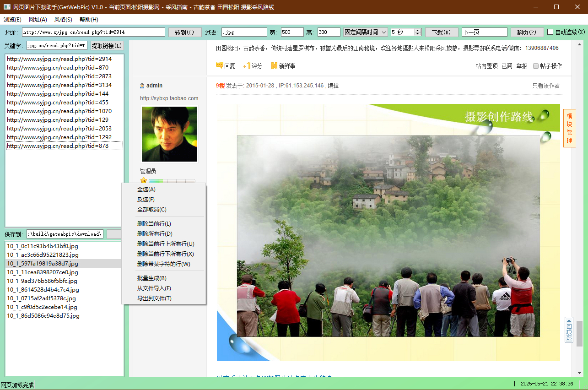
Task: Click the 转到(O) button
Action: pyautogui.click(x=185, y=32)
